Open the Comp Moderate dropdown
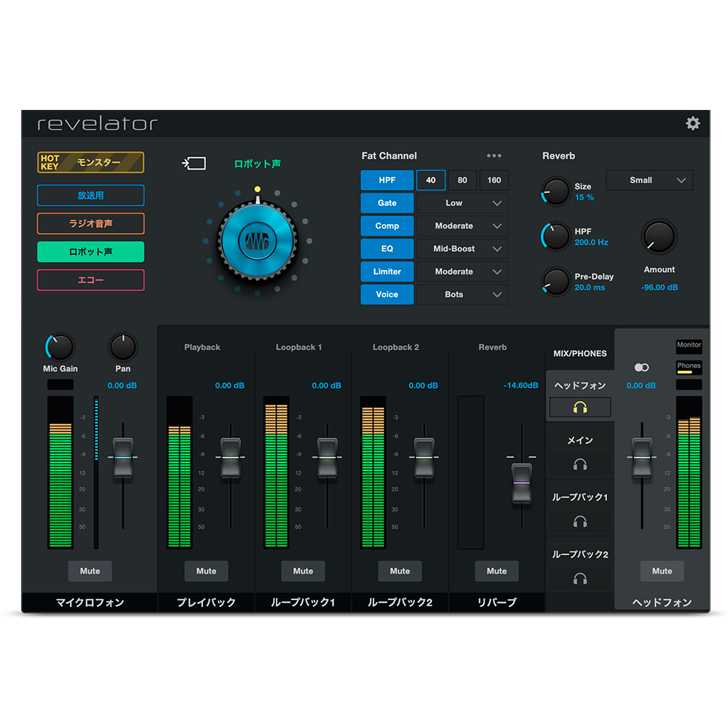 (x=462, y=226)
